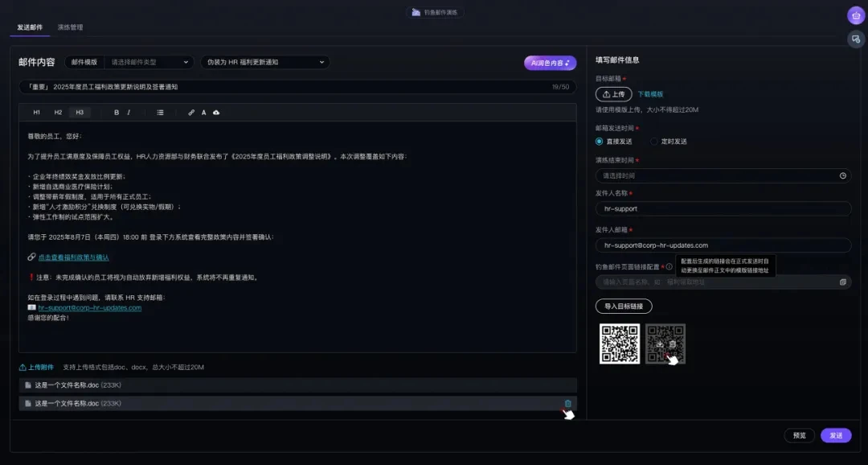Click the AI润色内容 button
This screenshot has height=465, width=868.
pos(550,63)
